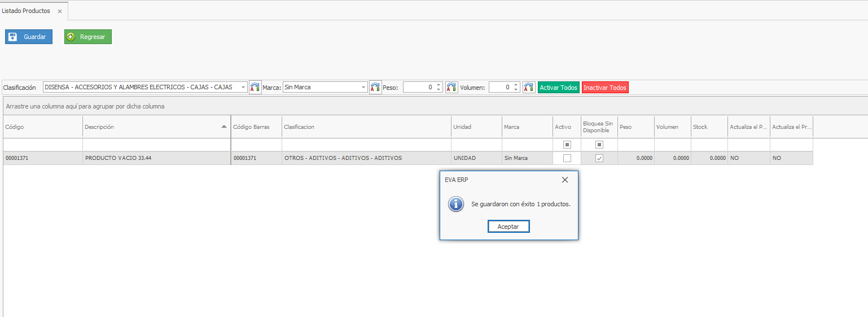Increase the Peso value with up arrow

[439, 85]
